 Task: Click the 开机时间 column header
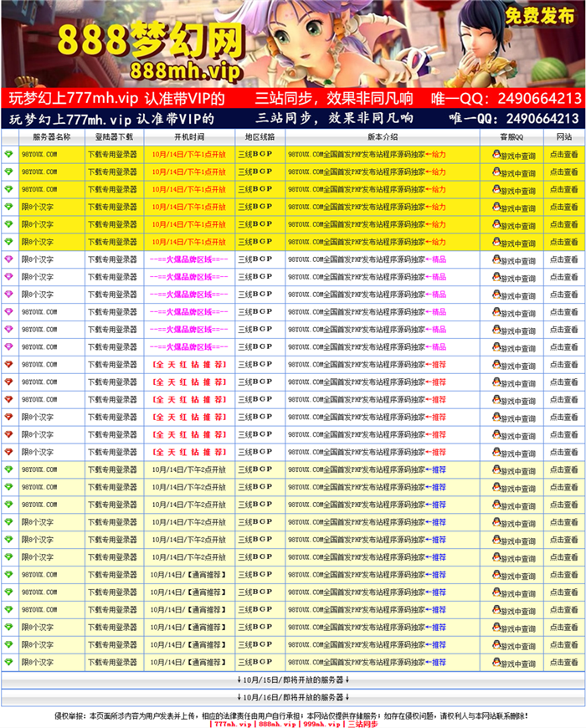click(x=189, y=136)
